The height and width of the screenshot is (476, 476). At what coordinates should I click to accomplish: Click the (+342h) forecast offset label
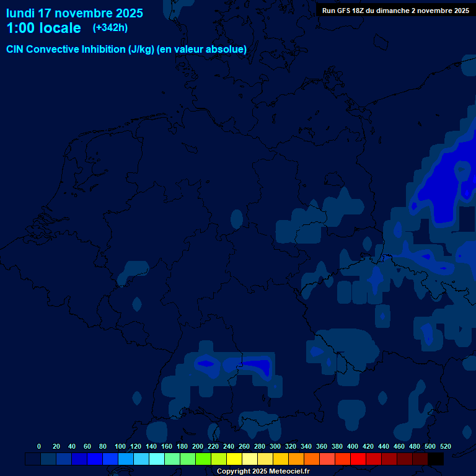pyautogui.click(x=110, y=28)
